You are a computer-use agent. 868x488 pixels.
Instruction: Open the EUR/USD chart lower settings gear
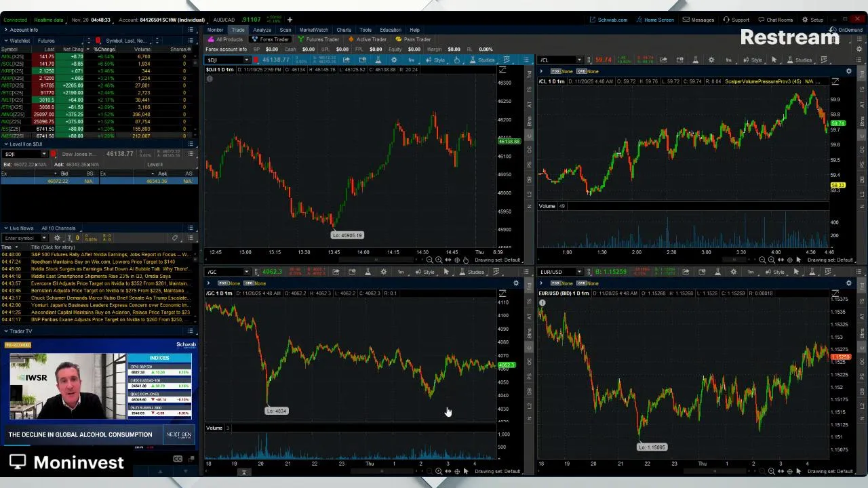point(848,283)
